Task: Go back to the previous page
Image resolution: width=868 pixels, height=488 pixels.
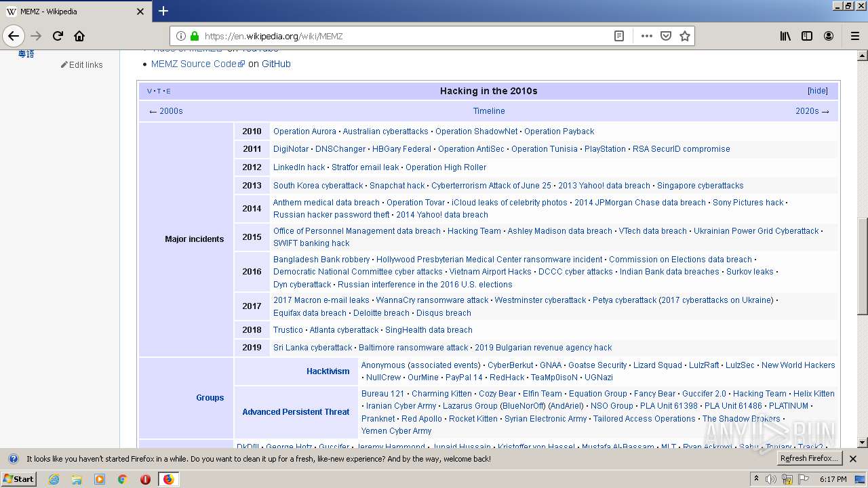Action: (x=14, y=36)
